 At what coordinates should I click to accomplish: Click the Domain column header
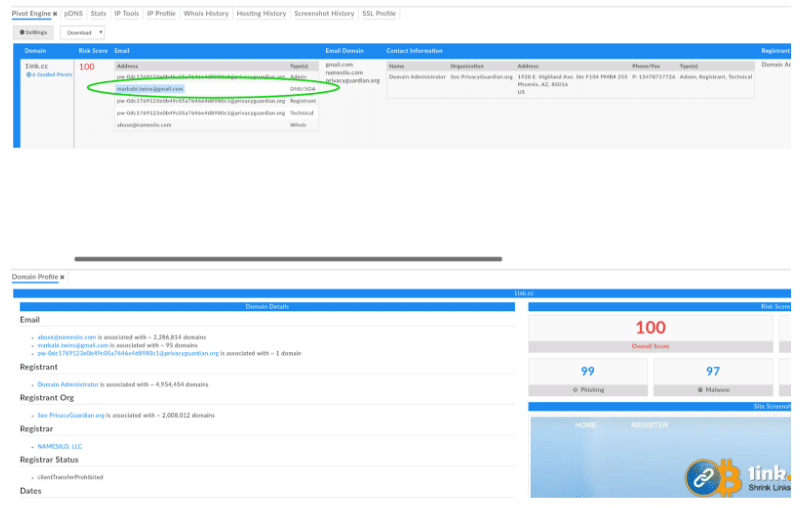pyautogui.click(x=35, y=51)
